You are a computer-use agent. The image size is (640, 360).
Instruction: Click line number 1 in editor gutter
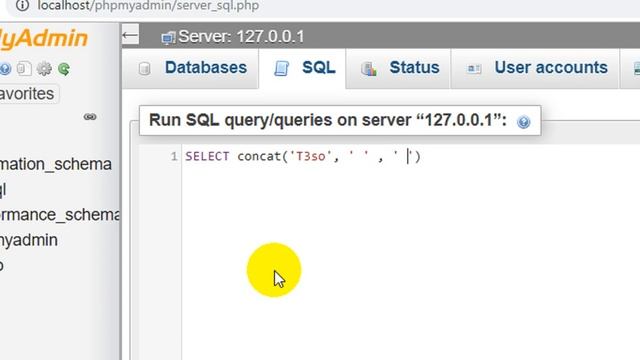point(174,156)
